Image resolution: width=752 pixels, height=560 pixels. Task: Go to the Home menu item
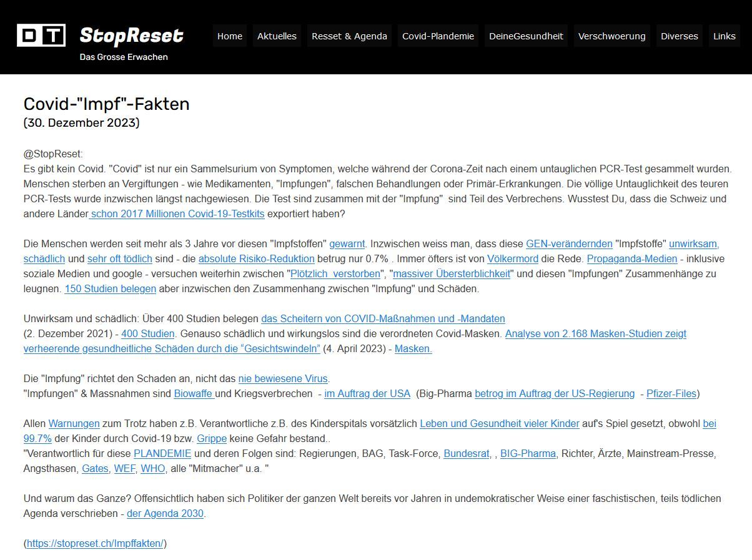click(x=229, y=36)
